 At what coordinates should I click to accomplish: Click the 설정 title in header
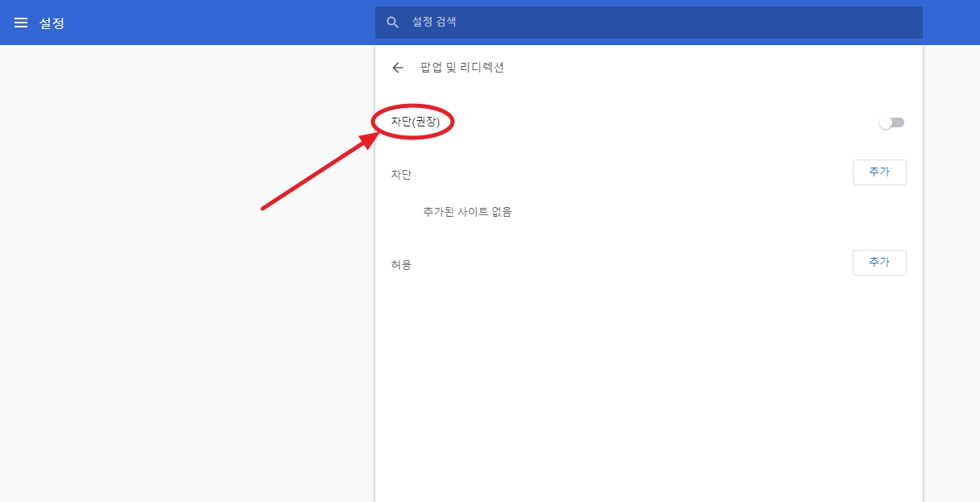[52, 23]
